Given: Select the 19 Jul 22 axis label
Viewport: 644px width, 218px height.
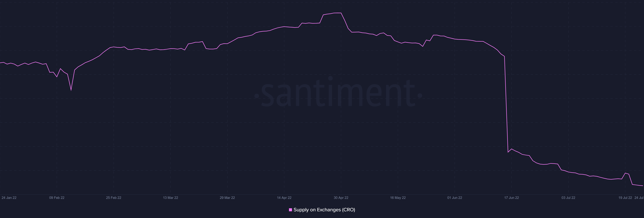Looking at the screenshot, I should pyautogui.click(x=625, y=198).
